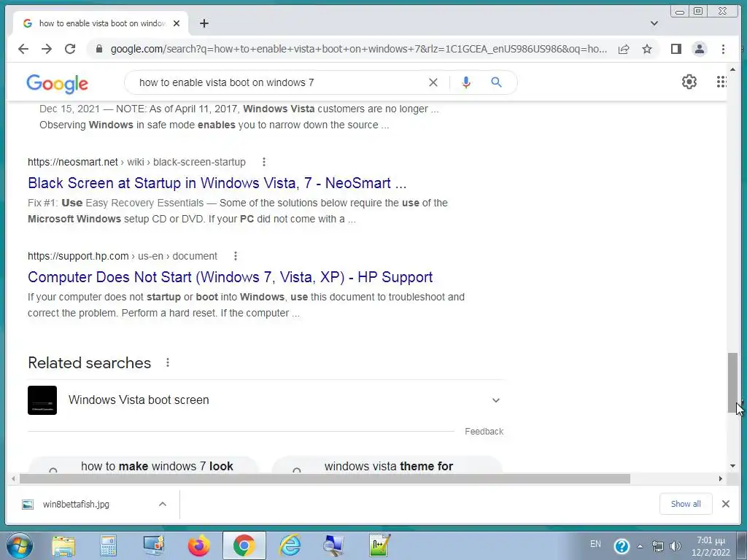
Task: Click the Google logo
Action: click(57, 84)
